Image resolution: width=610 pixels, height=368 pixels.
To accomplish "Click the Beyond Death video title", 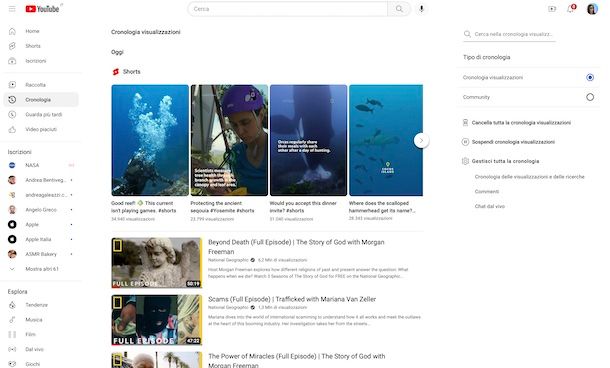I will click(296, 247).
